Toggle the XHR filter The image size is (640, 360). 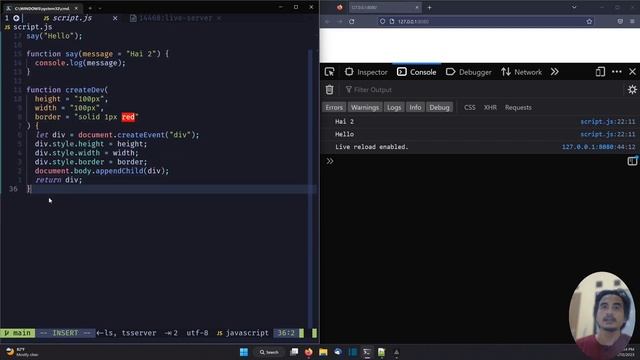[490, 107]
